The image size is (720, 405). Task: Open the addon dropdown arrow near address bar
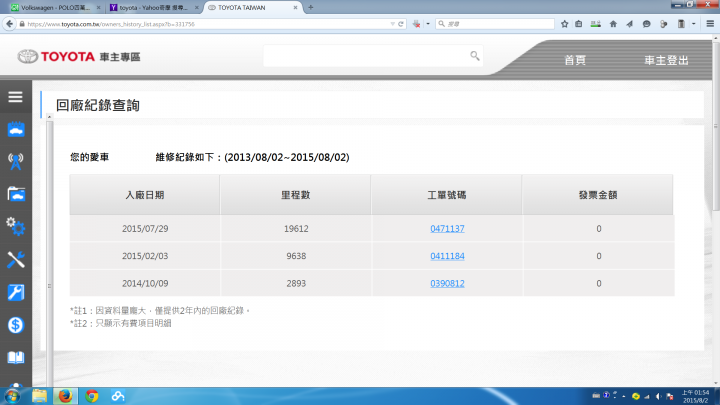tap(428, 24)
